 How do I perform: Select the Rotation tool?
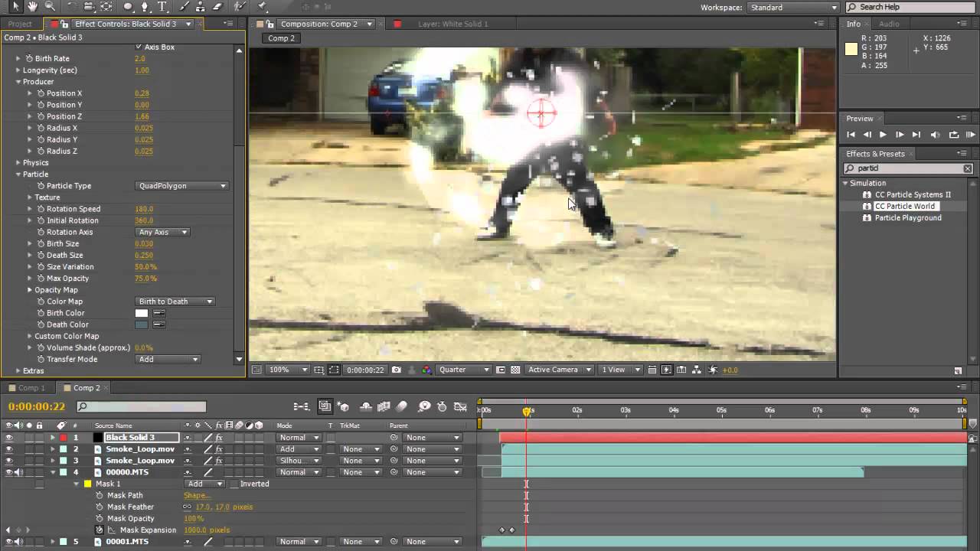(73, 7)
